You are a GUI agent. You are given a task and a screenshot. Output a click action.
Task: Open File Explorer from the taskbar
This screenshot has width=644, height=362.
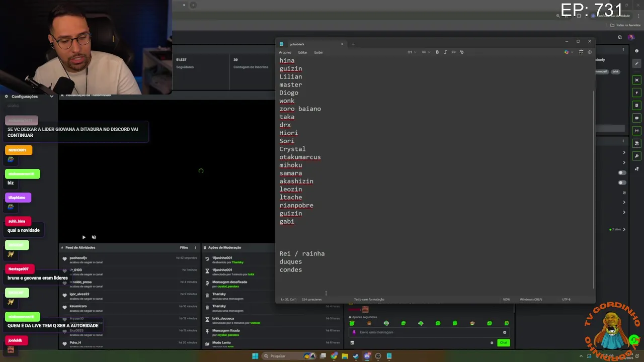coord(345,356)
